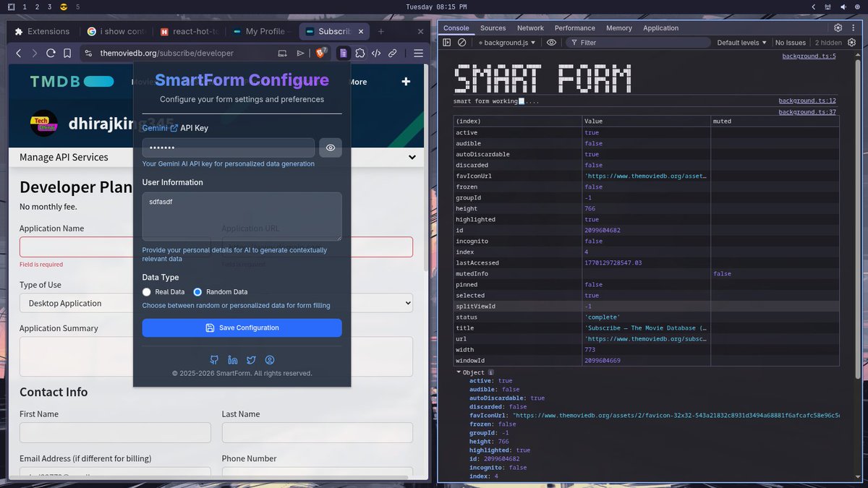Clear the console with the clear icon
Image resolution: width=868 pixels, height=488 pixels.
[x=461, y=43]
